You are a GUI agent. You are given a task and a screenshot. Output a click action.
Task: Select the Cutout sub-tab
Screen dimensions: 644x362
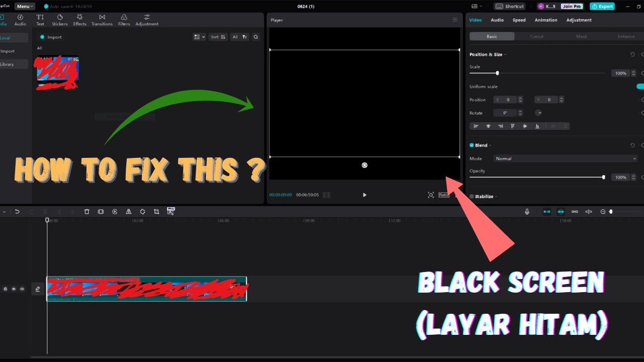(537, 36)
